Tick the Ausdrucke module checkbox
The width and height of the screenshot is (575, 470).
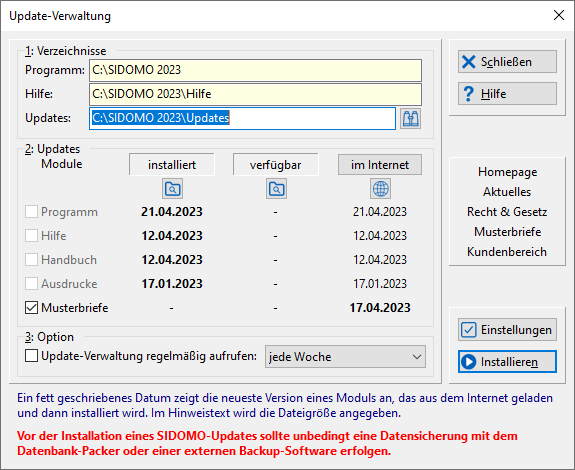(x=32, y=283)
